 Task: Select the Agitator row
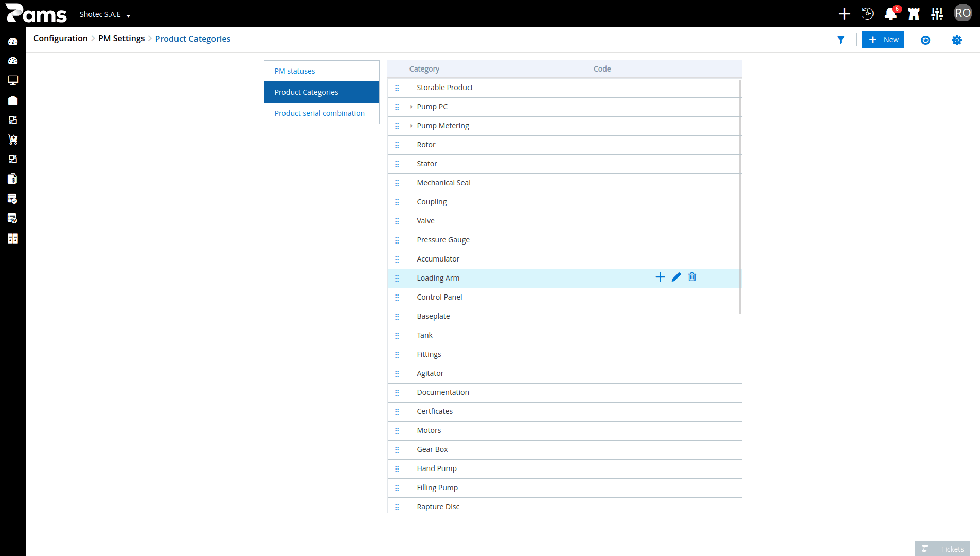tap(564, 374)
